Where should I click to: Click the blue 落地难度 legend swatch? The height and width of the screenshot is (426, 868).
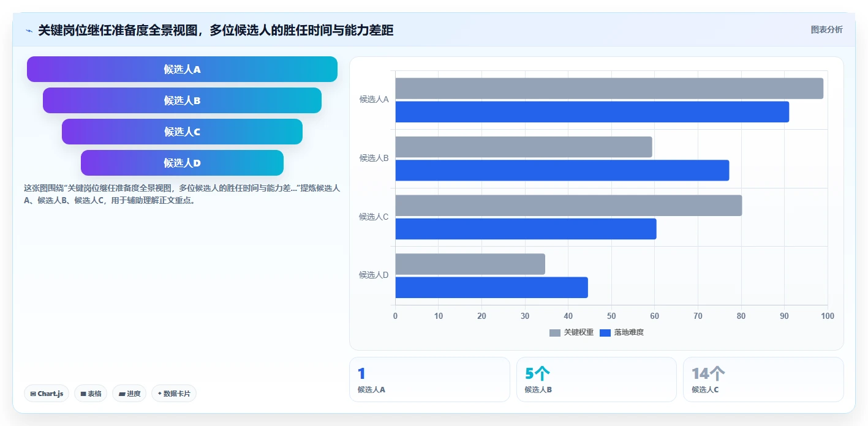tap(605, 332)
